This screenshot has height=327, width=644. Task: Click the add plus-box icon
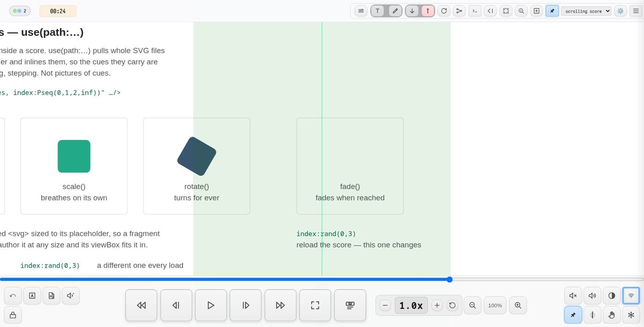pyautogui.click(x=536, y=11)
